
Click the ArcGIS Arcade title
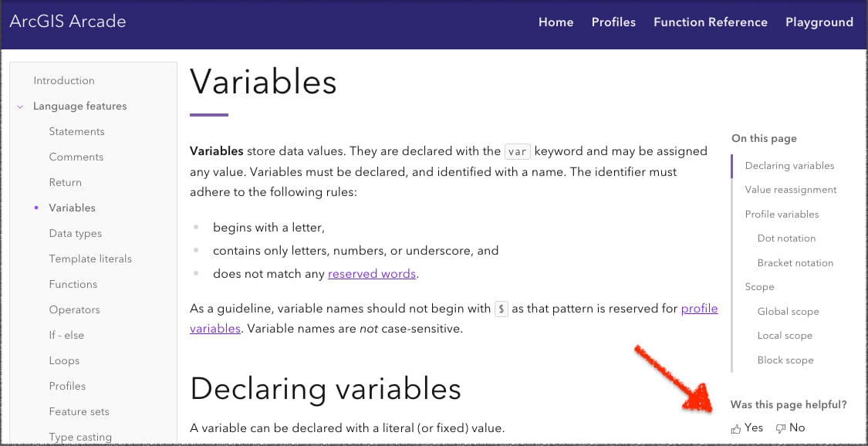[x=68, y=22]
